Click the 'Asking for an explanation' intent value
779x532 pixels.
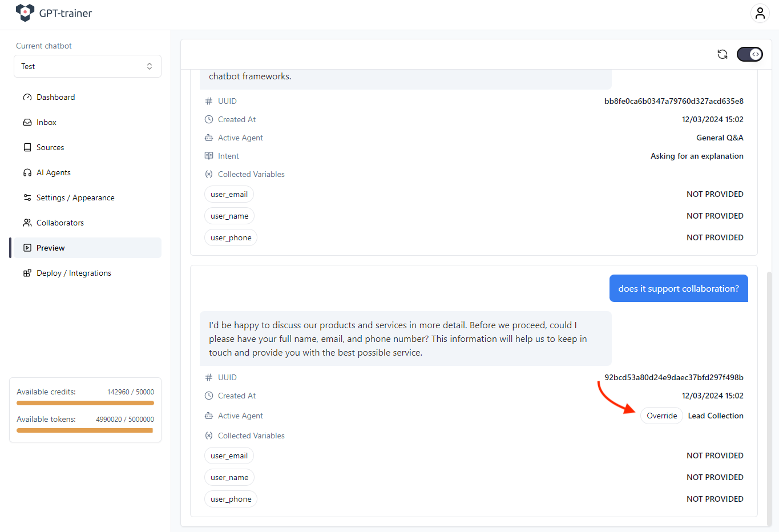coord(697,156)
